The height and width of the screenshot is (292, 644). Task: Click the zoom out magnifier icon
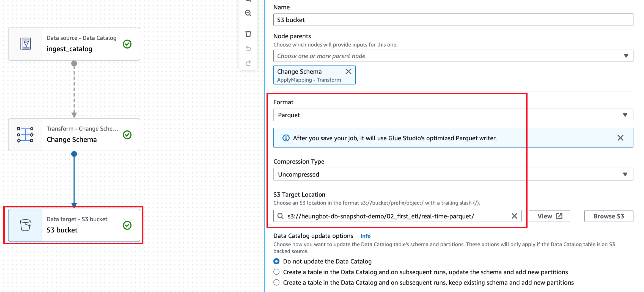(248, 13)
